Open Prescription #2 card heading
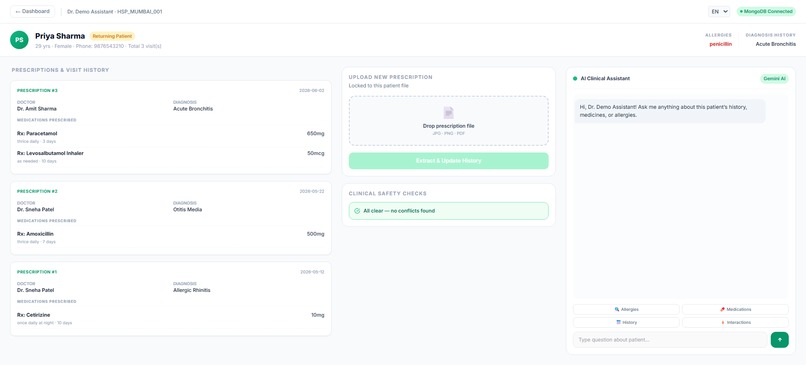This screenshot has width=806, height=365. (x=37, y=191)
